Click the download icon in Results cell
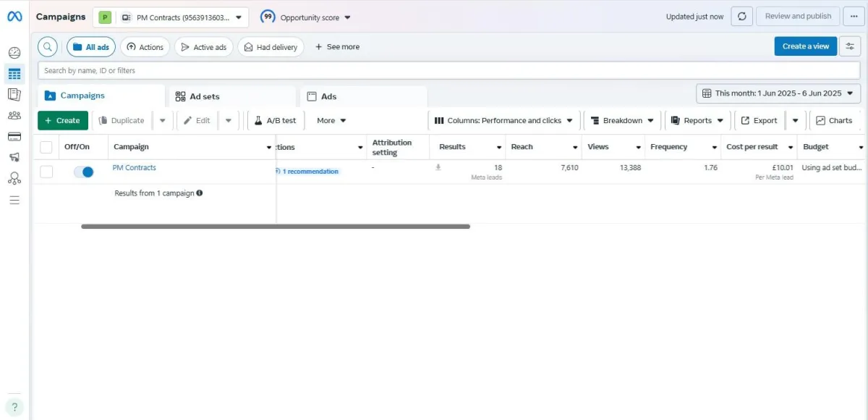Viewport: 868px width, 420px height. click(x=438, y=167)
